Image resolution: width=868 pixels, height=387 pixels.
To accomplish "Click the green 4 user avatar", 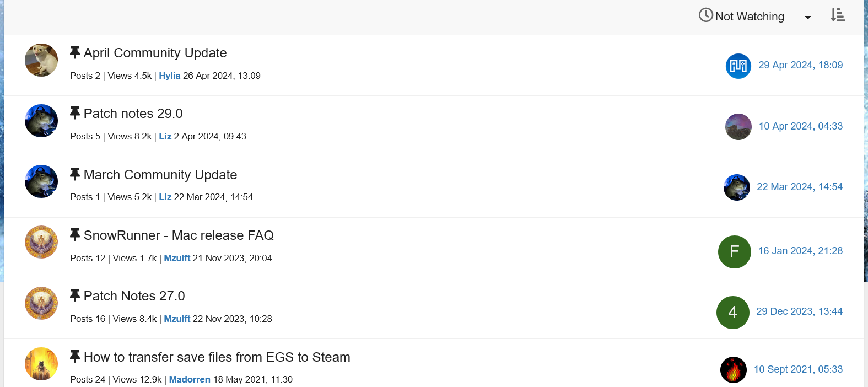I will click(732, 313).
